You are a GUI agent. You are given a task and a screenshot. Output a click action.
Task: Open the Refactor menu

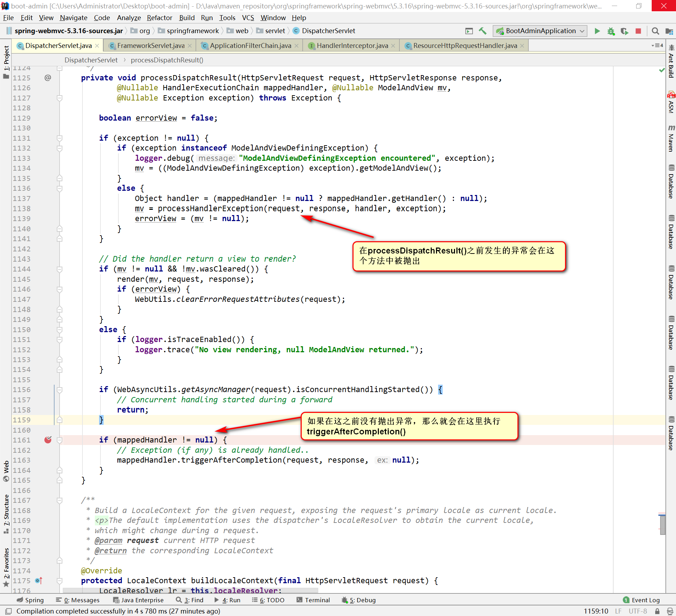pyautogui.click(x=159, y=18)
